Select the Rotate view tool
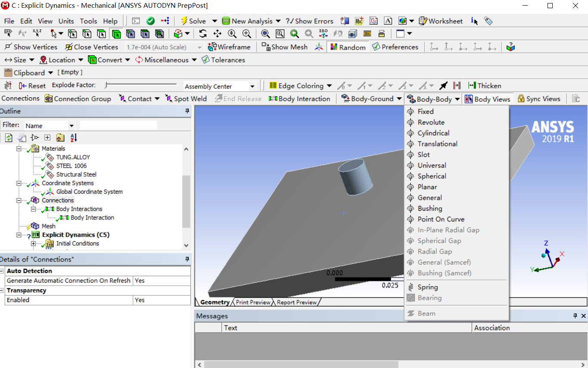The image size is (588, 368). pyautogui.click(x=202, y=33)
